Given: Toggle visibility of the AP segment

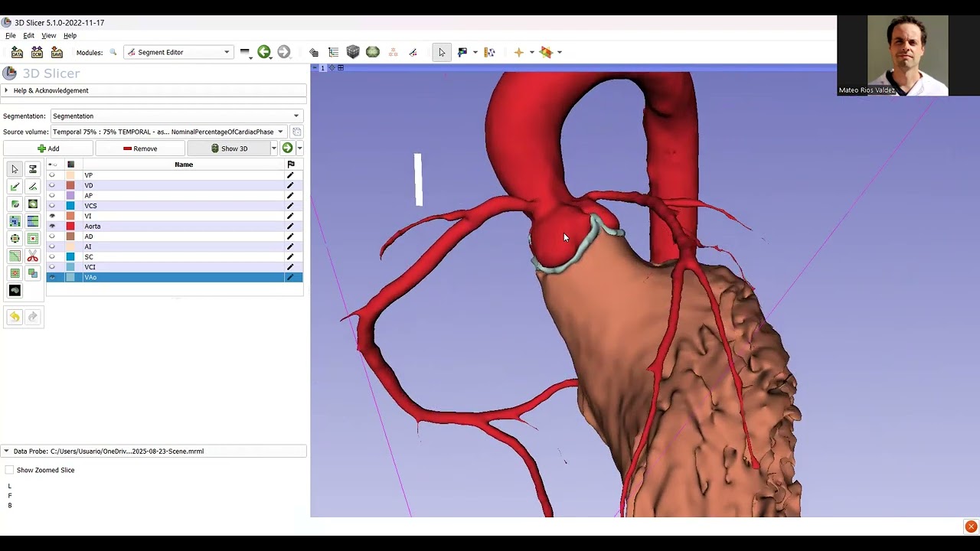Looking at the screenshot, I should pyautogui.click(x=52, y=195).
